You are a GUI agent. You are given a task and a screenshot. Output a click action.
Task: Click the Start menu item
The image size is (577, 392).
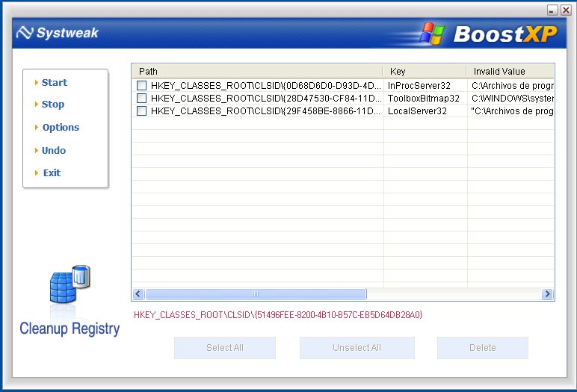(55, 82)
